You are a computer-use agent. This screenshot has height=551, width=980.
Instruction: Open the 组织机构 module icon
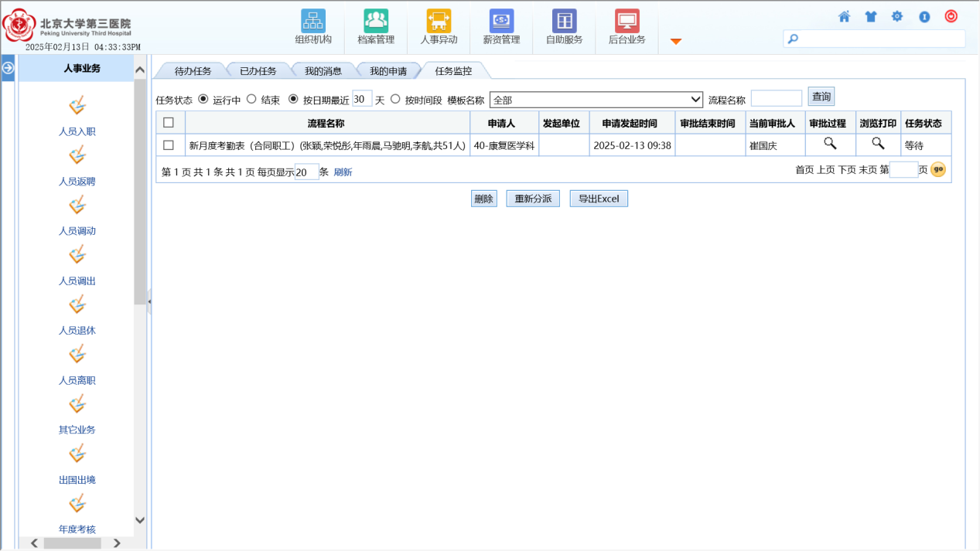(x=312, y=21)
